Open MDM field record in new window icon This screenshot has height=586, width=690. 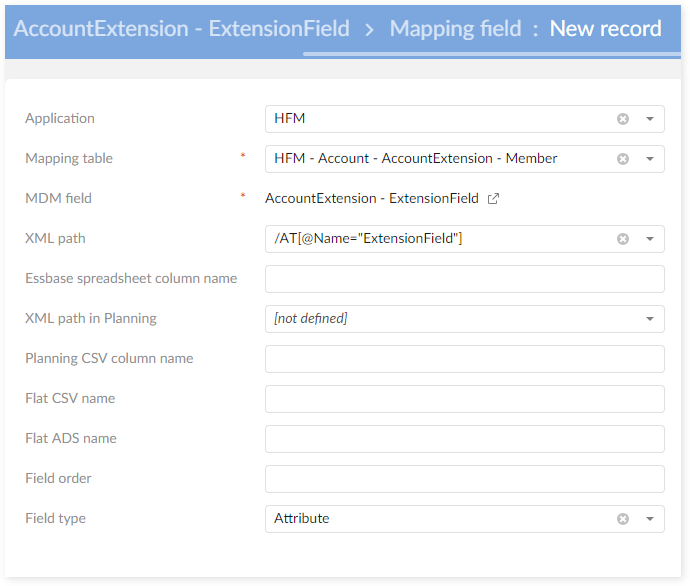(493, 199)
